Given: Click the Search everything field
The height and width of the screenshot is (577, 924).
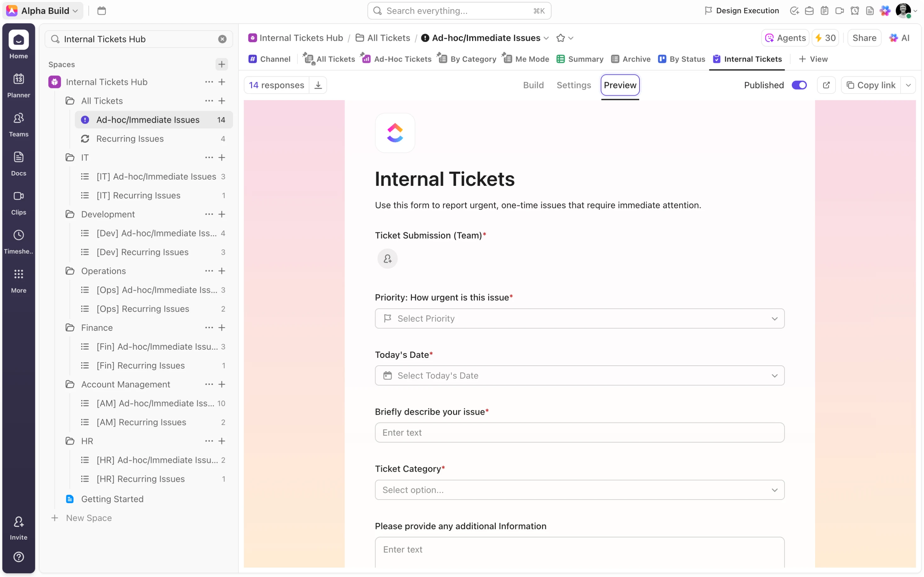Looking at the screenshot, I should tap(458, 11).
